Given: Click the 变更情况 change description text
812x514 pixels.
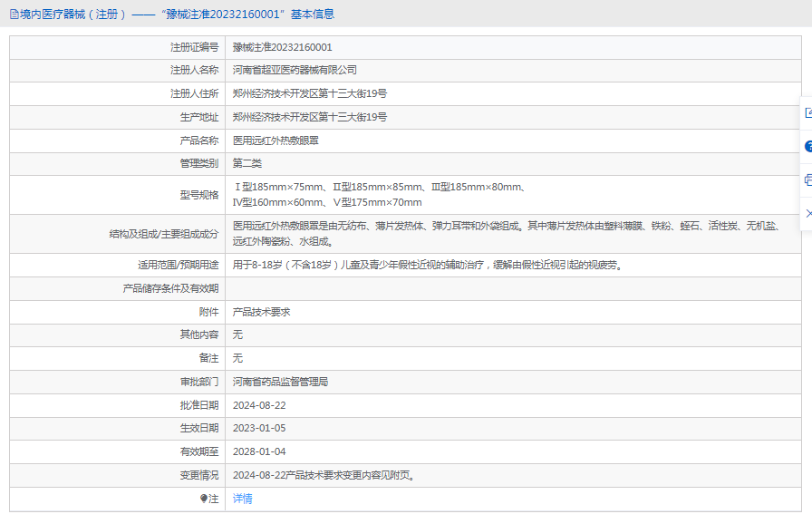Looking at the screenshot, I should coord(324,475).
